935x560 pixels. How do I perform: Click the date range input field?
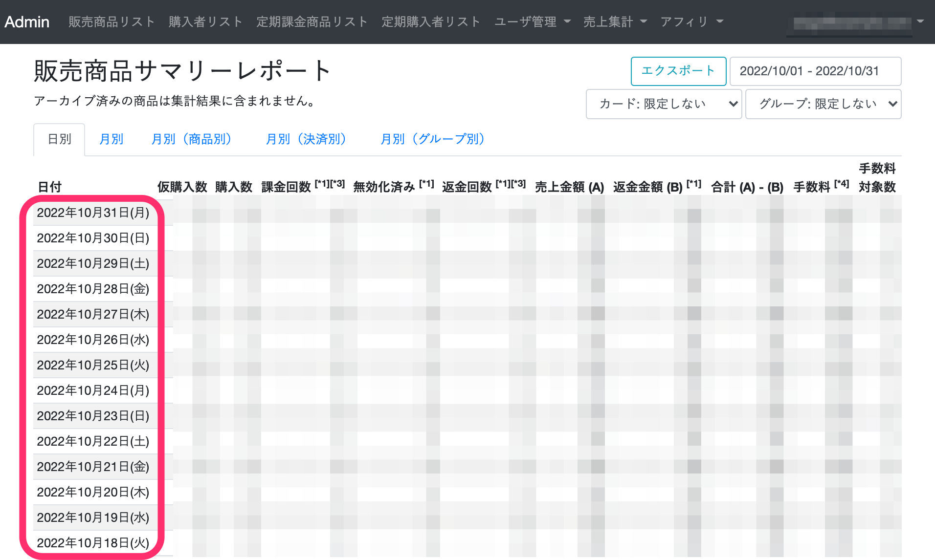pyautogui.click(x=815, y=71)
